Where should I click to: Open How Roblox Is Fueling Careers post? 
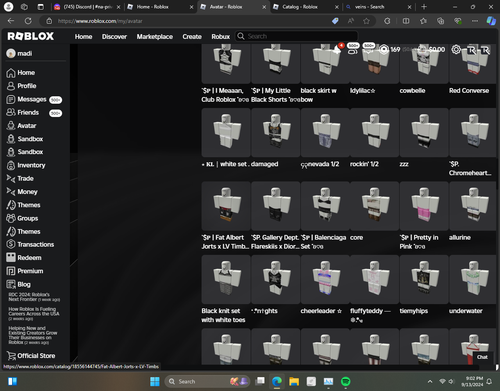click(34, 314)
